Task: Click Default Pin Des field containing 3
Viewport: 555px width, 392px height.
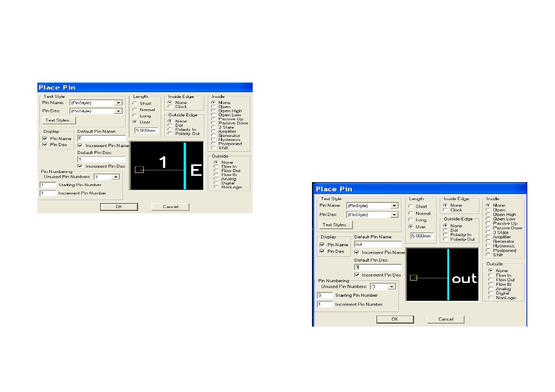Action: (x=378, y=267)
